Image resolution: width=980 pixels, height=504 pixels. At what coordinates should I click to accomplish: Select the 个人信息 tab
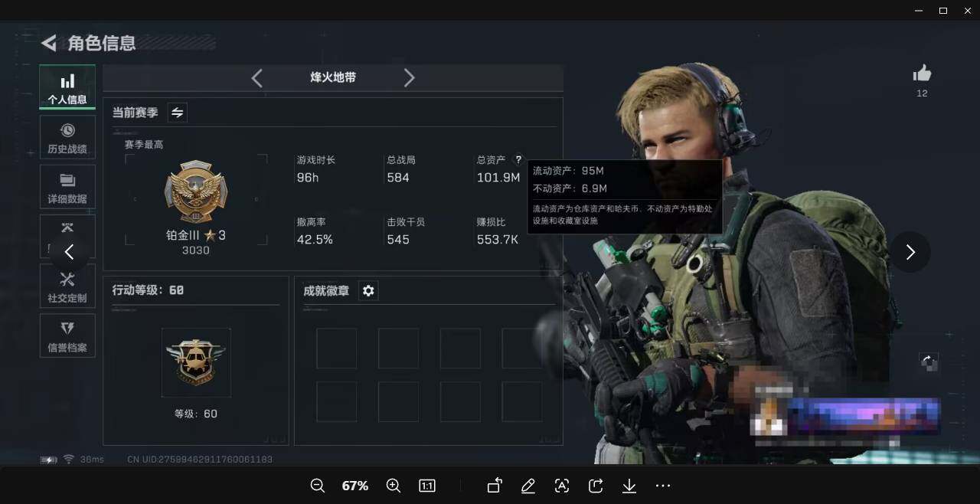67,87
